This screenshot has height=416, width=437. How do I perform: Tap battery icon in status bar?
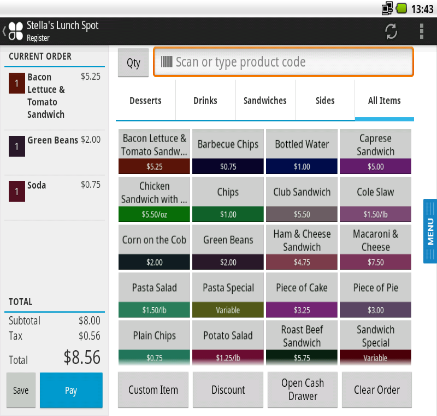(x=401, y=8)
